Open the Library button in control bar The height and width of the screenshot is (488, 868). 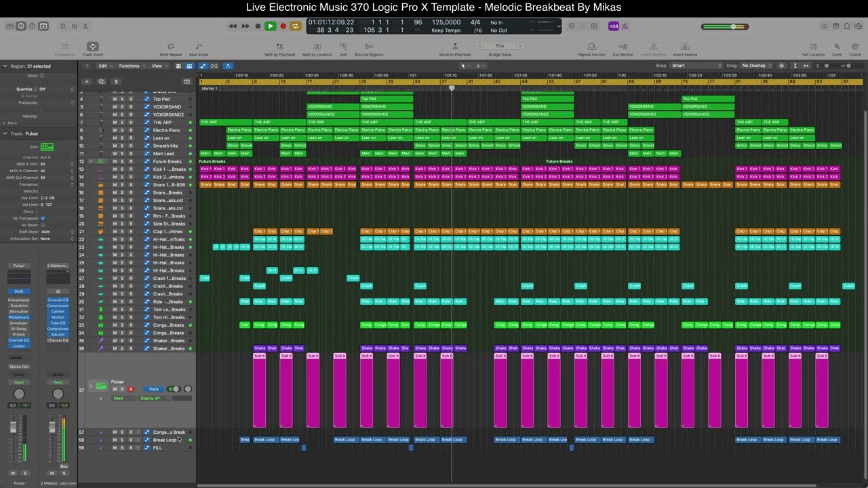tap(9, 26)
